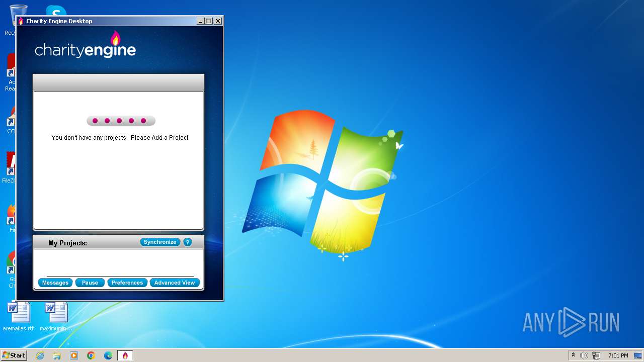Open the volume speaker tray icon
This screenshot has height=362, width=644.
pos(584,355)
